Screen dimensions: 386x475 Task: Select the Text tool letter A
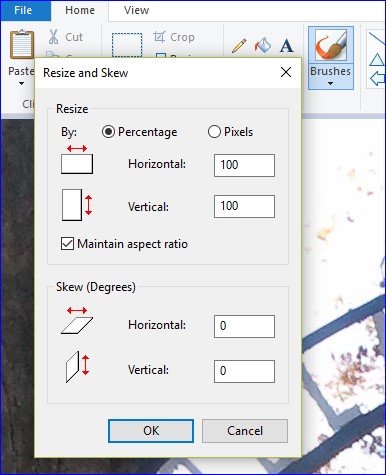287,46
